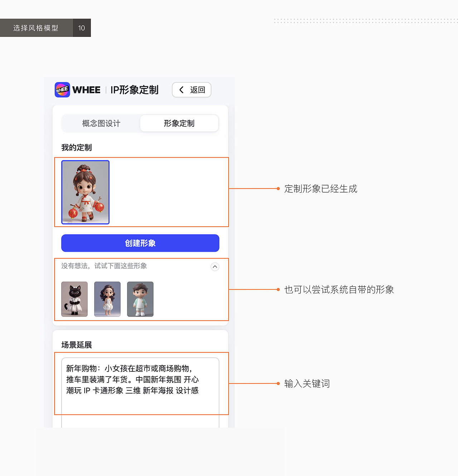Collapse the suggested characters section
This screenshot has width=458, height=476.
click(x=215, y=266)
